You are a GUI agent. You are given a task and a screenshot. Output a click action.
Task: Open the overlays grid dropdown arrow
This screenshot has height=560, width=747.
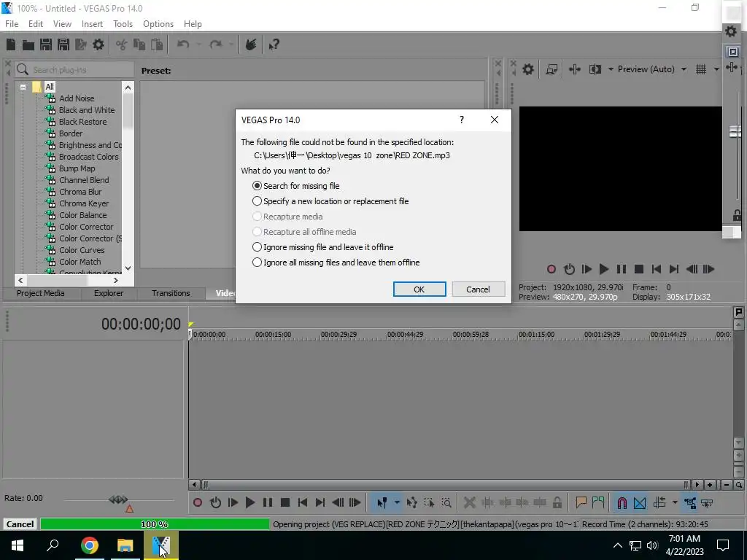(x=716, y=69)
